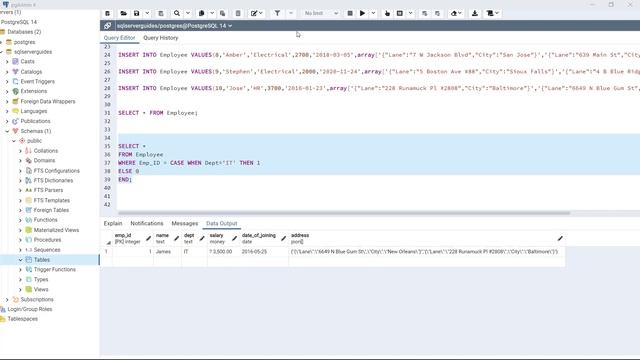The height and width of the screenshot is (360, 640).
Task: Open execute options dropdown next to play
Action: [373, 13]
